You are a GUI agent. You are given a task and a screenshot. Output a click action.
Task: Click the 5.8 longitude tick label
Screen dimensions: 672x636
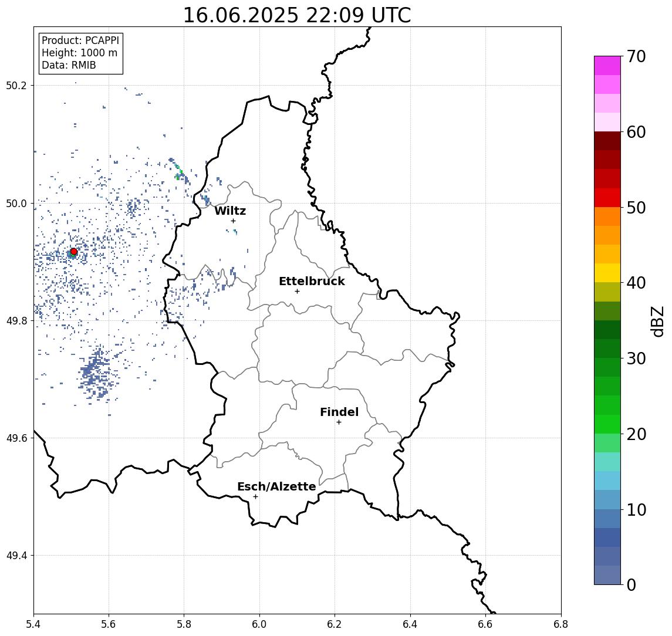tap(184, 624)
